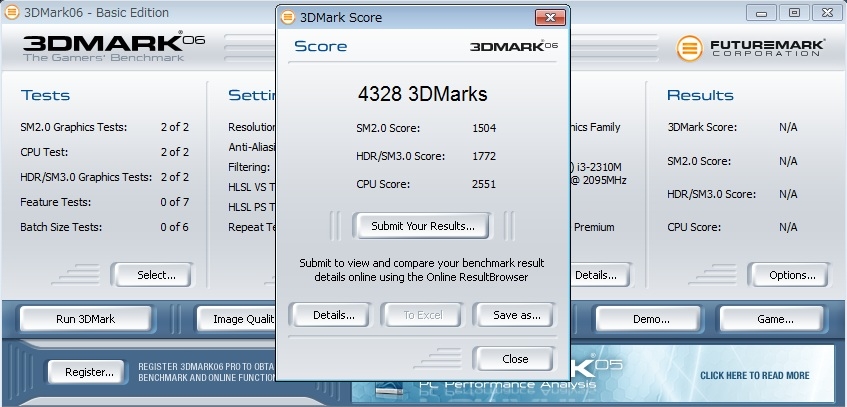Click Save as button
Image resolution: width=847 pixels, height=407 pixels.
click(516, 315)
